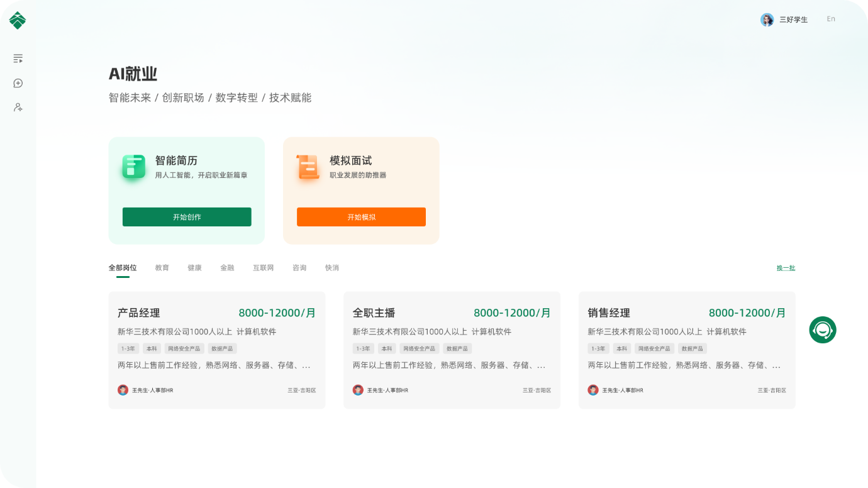The height and width of the screenshot is (488, 868).
Task: Click the orange 模拟面试 interview icon
Action: point(308,167)
